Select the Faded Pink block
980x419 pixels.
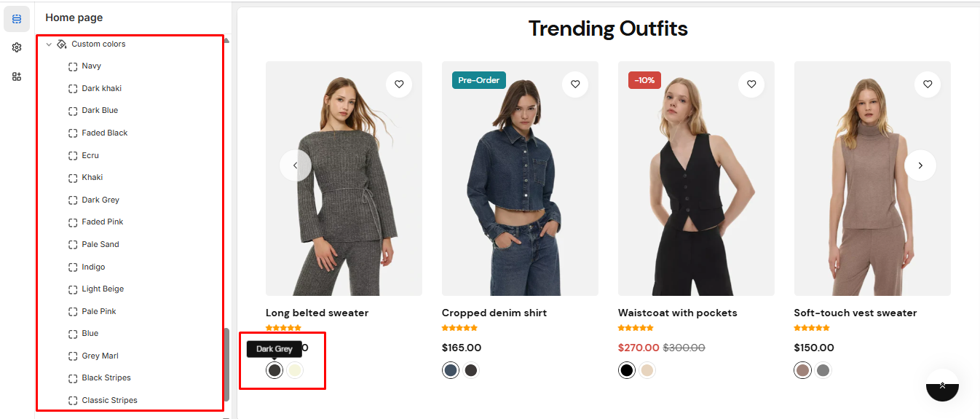pos(103,222)
